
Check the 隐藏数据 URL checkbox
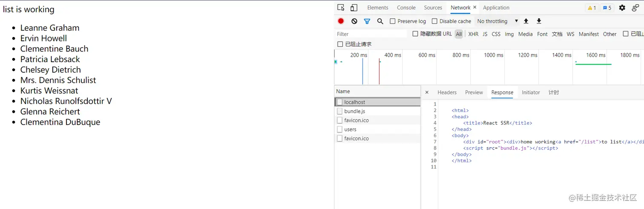415,34
